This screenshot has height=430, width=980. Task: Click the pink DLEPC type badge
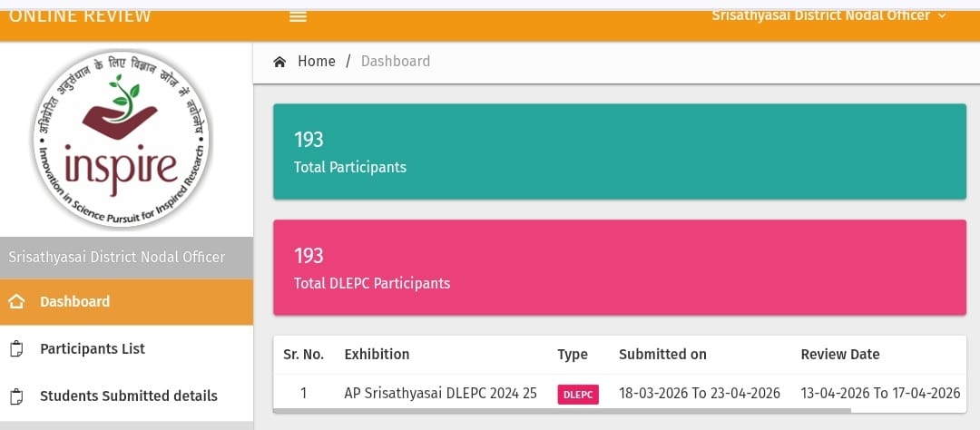click(577, 395)
